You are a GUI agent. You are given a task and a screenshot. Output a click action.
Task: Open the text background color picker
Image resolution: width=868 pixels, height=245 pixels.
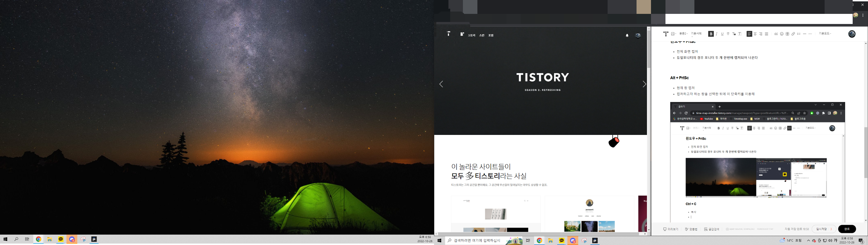(740, 34)
